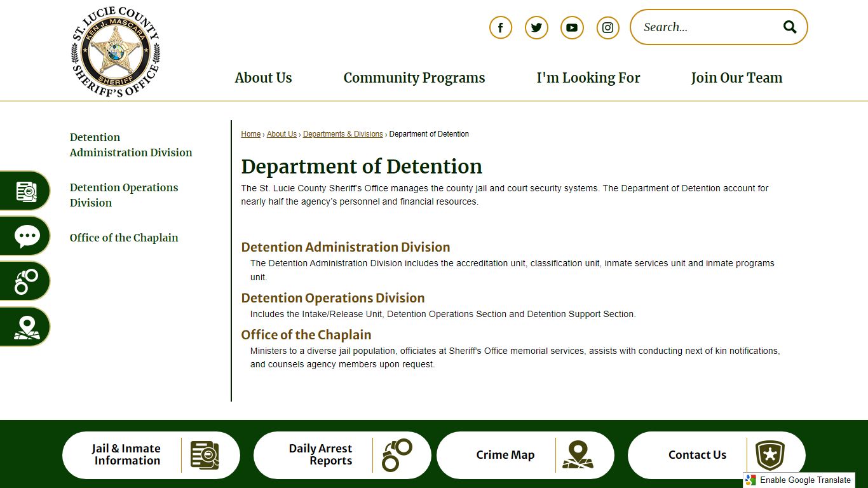Screen dimensions: 868x488
Task: Open the handcuffs side tab icon
Action: coord(27,281)
